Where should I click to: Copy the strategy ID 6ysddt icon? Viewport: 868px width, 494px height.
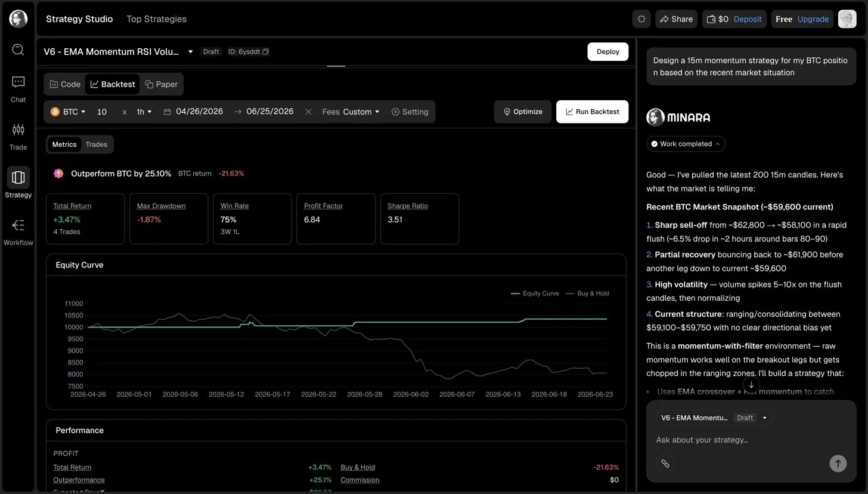pyautogui.click(x=265, y=52)
